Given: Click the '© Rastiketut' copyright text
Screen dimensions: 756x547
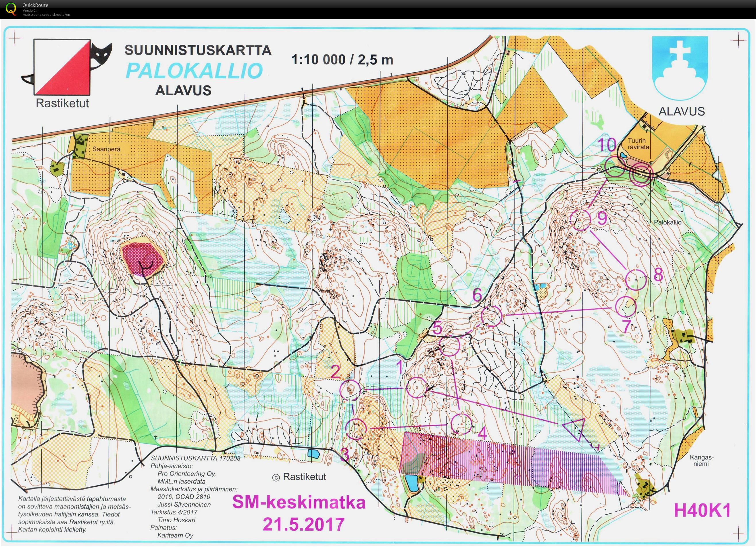Looking at the screenshot, I should (299, 477).
